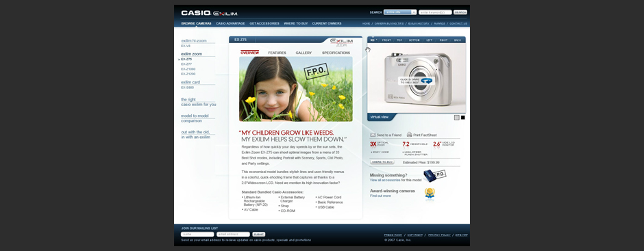Click the email address field in footer
This screenshot has width=644, height=251.
234,234
